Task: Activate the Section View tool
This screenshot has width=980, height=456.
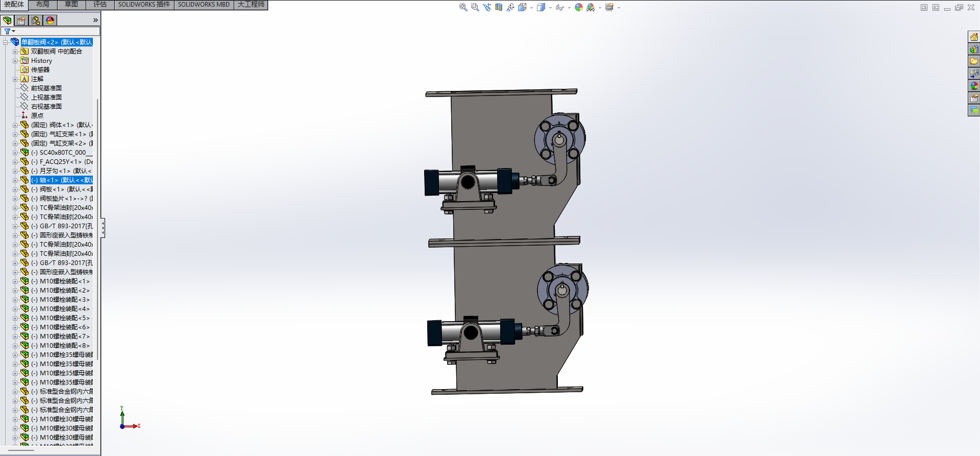Action: [x=498, y=7]
